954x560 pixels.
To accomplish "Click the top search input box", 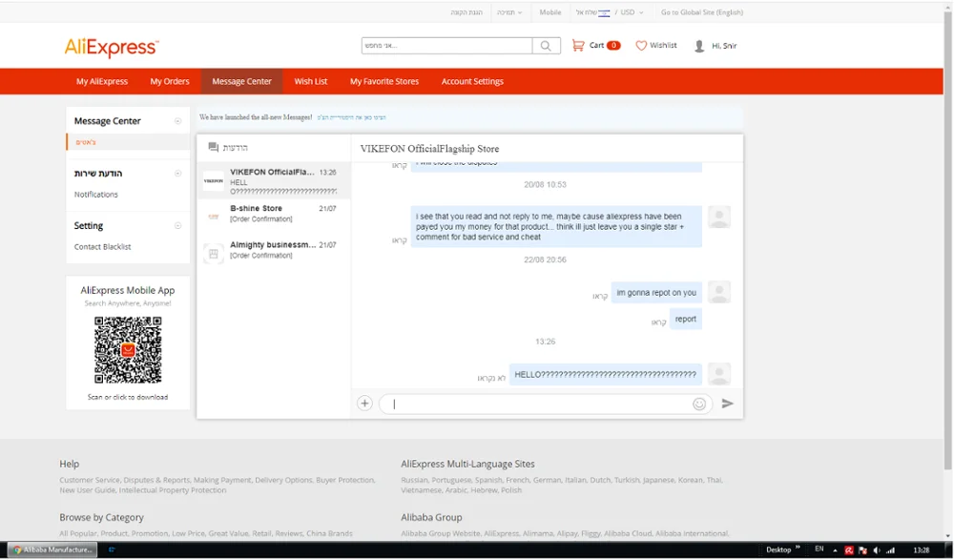I will click(x=447, y=46).
